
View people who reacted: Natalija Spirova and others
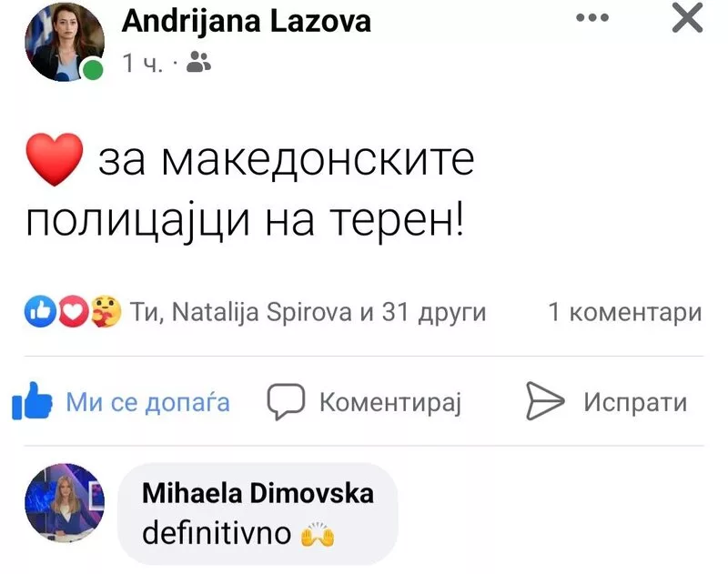tap(308, 313)
